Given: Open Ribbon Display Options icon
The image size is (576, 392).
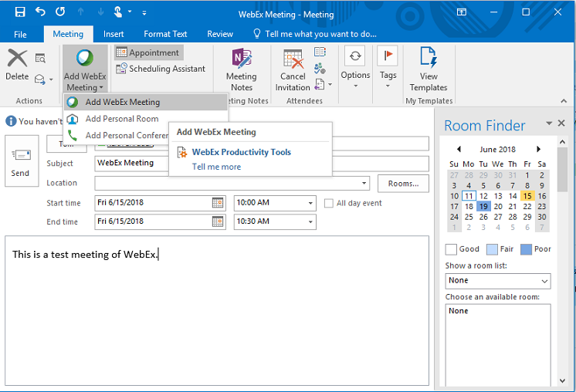Looking at the screenshot, I should (x=462, y=12).
